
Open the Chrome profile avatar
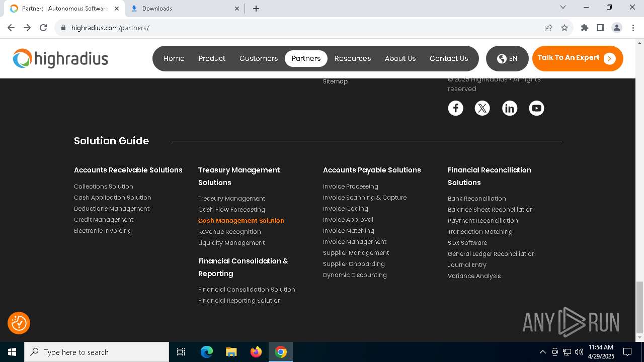point(617,28)
